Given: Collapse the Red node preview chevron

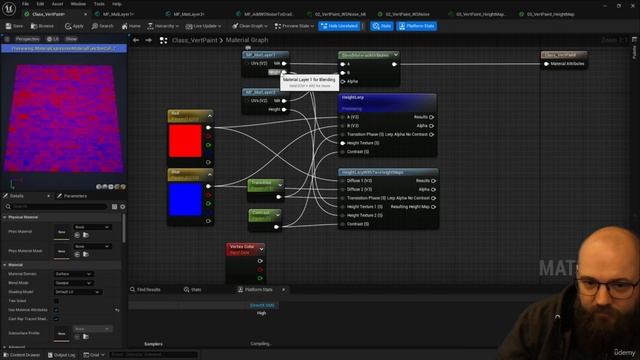Looking at the screenshot, I should [210, 116].
